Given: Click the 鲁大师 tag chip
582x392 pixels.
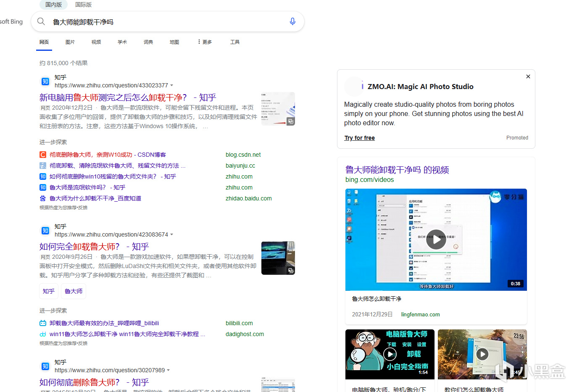Looking at the screenshot, I should [74, 291].
